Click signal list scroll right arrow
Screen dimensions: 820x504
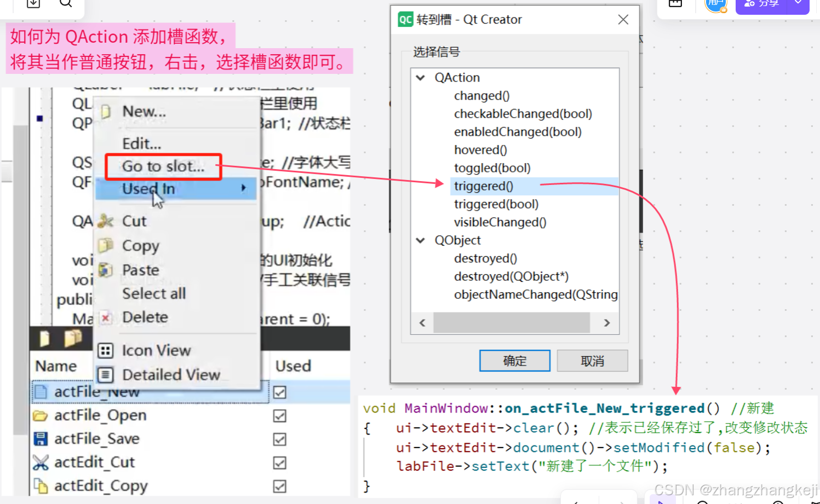[607, 323]
